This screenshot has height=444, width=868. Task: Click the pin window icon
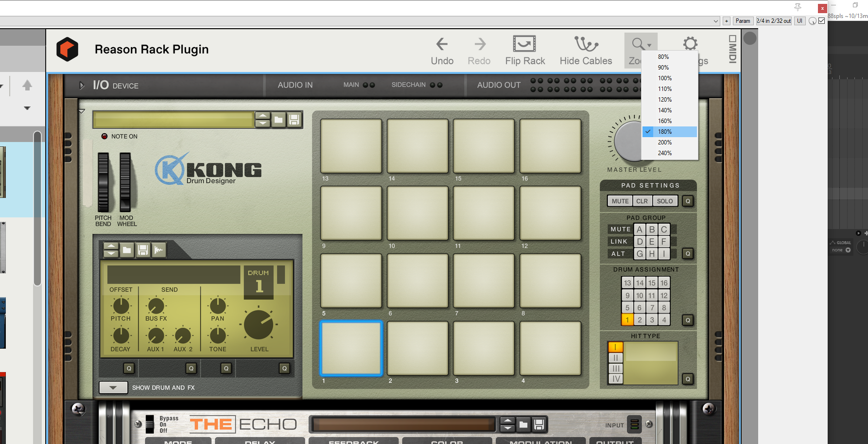click(x=798, y=7)
